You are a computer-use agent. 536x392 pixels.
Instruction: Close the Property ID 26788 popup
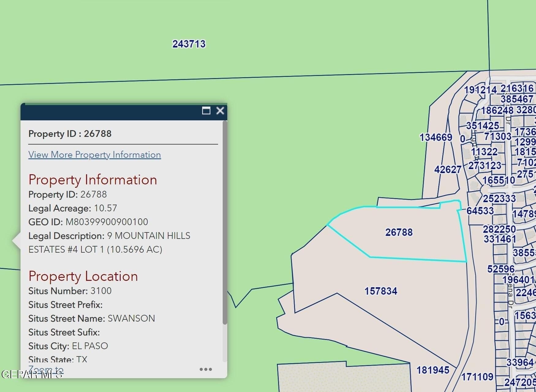[220, 111]
